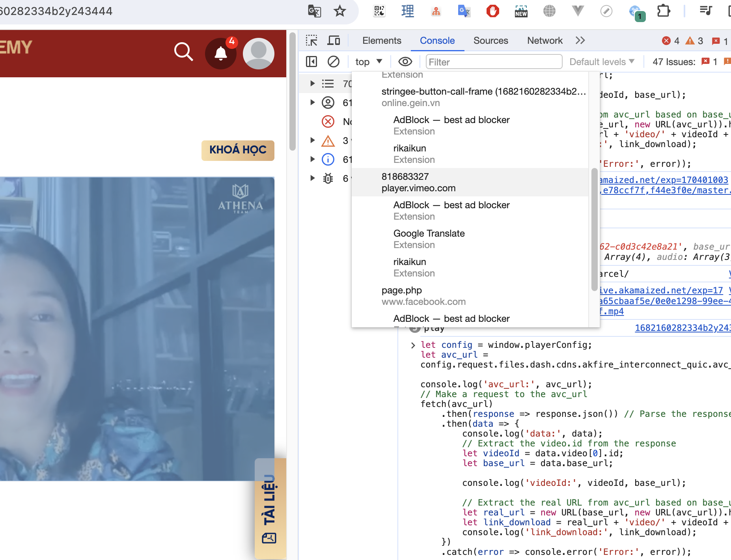Focus the console Filter field
Viewport: 731px width, 560px height.
pyautogui.click(x=494, y=62)
